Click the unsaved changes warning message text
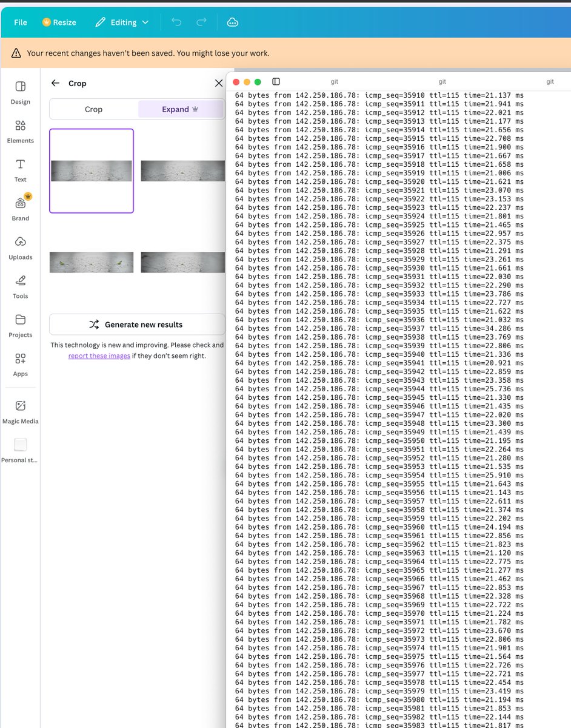 pos(148,53)
